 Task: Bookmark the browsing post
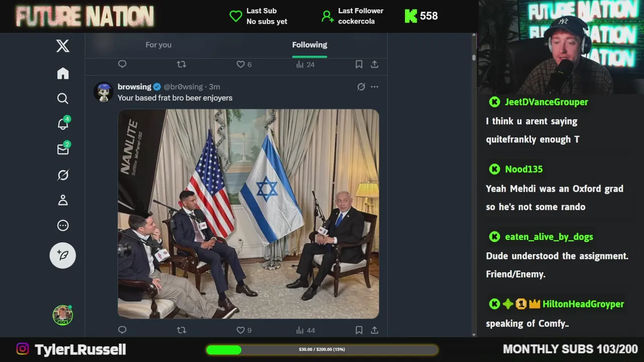(x=359, y=330)
